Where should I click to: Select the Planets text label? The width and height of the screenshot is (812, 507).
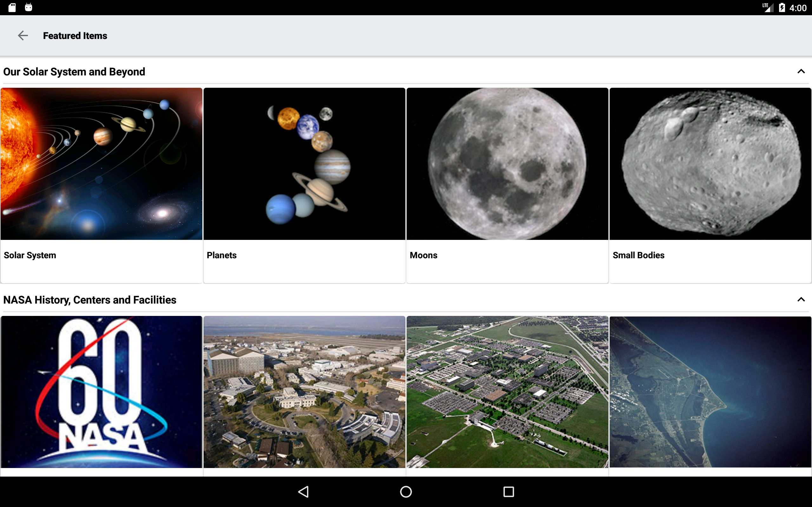pyautogui.click(x=221, y=255)
